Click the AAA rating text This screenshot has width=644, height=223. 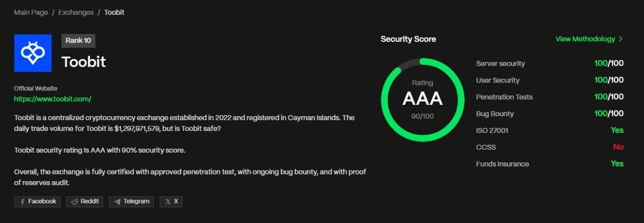(x=422, y=99)
